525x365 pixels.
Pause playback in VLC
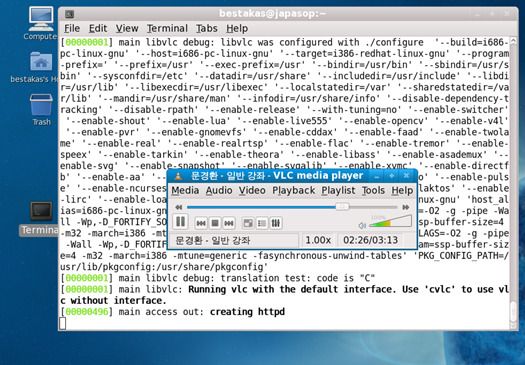coord(180,222)
